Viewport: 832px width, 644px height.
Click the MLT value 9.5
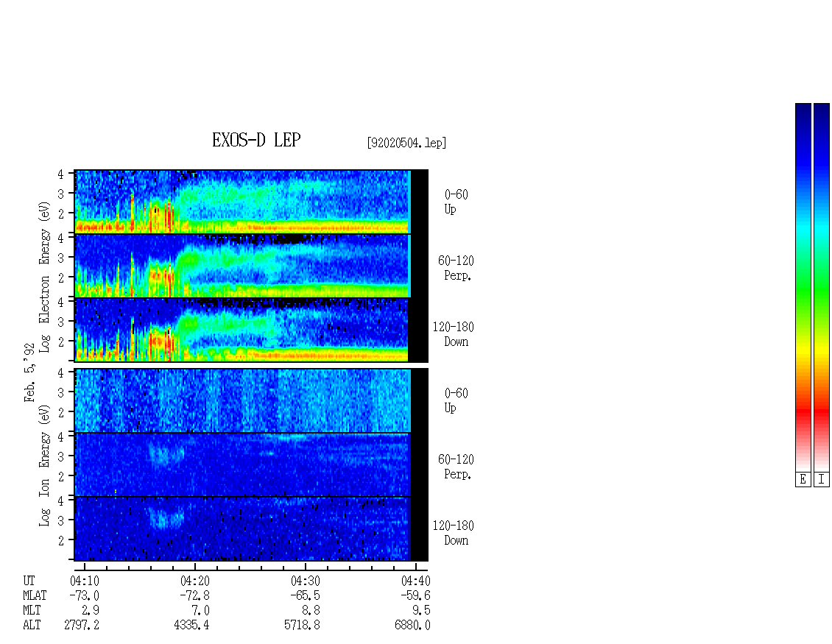coord(421,611)
